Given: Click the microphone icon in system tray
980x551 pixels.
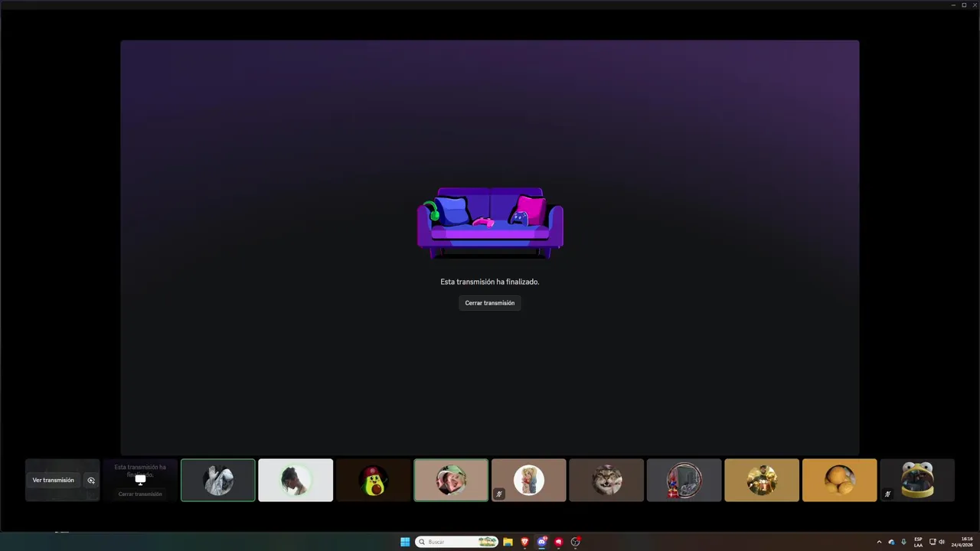Looking at the screenshot, I should tap(904, 542).
